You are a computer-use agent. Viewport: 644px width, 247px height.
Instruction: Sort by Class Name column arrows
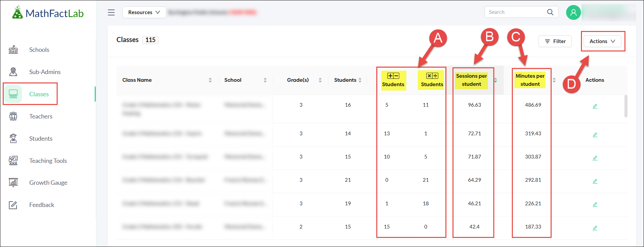coord(210,80)
